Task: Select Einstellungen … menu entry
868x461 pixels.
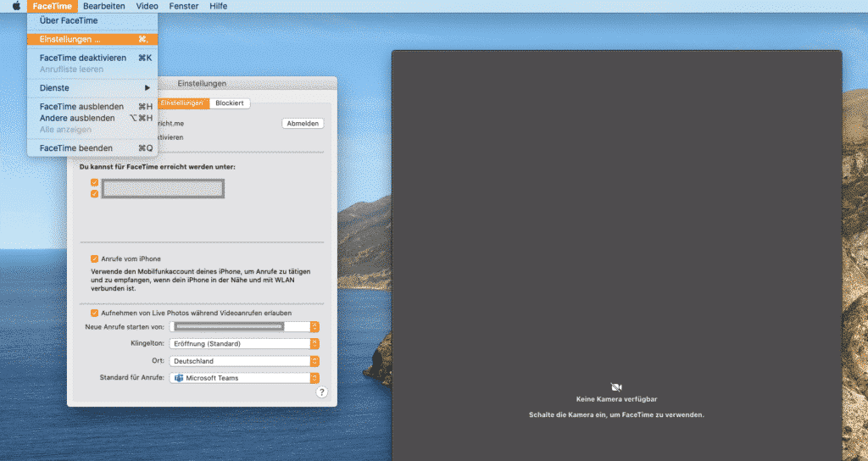Action: [x=92, y=39]
